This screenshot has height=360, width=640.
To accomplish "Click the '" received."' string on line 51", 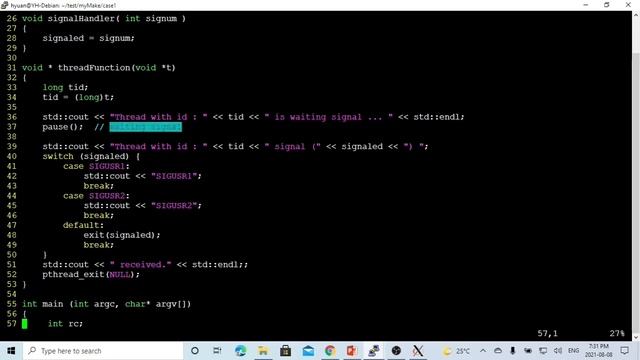I will click(141, 264).
